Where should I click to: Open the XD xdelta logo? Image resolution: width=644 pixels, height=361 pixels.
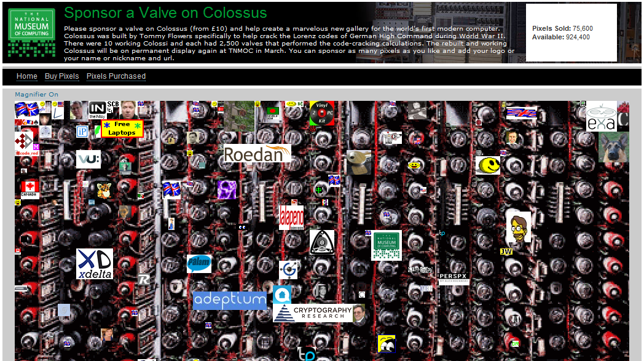click(95, 264)
